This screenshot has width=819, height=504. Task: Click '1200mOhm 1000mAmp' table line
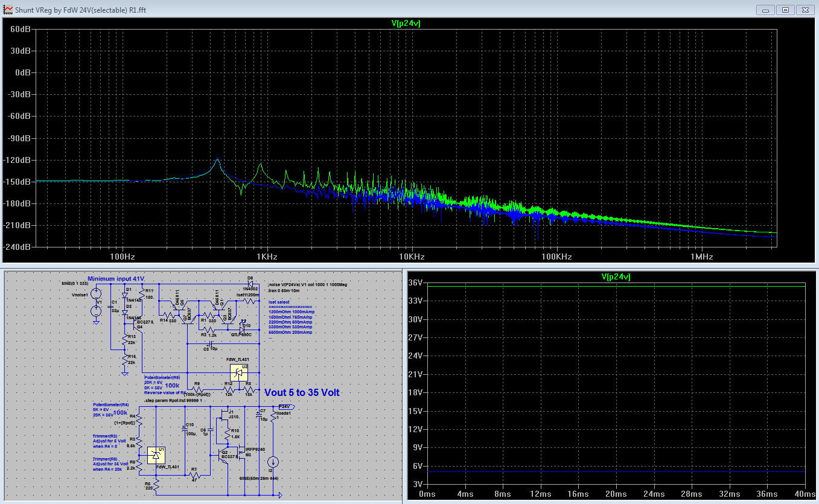[292, 312]
